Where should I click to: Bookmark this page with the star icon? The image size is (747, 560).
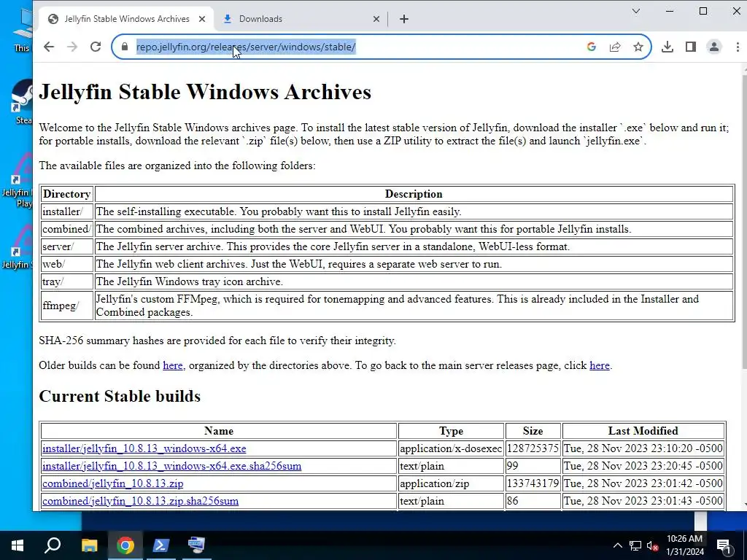click(638, 47)
